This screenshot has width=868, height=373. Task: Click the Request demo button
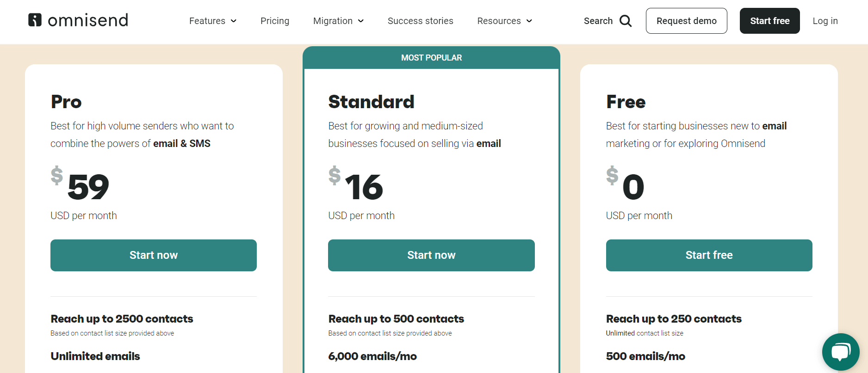(687, 21)
